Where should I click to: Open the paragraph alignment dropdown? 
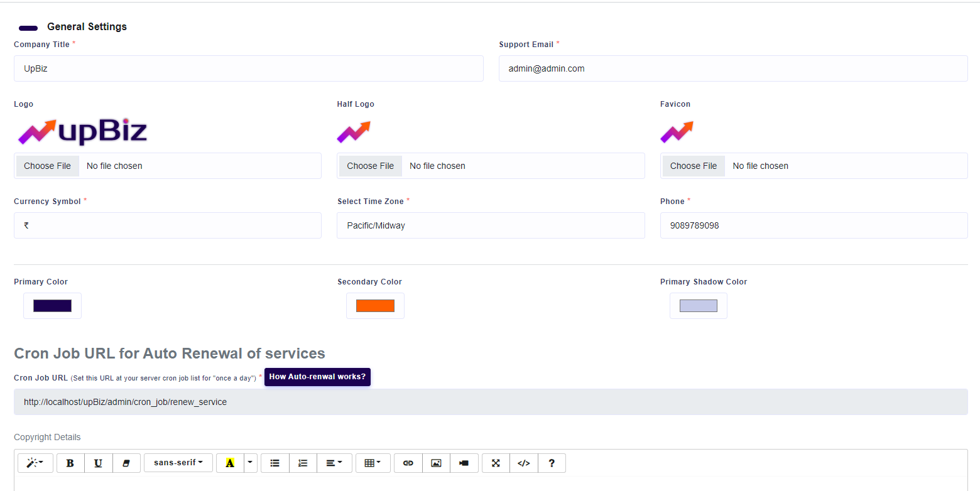point(334,463)
